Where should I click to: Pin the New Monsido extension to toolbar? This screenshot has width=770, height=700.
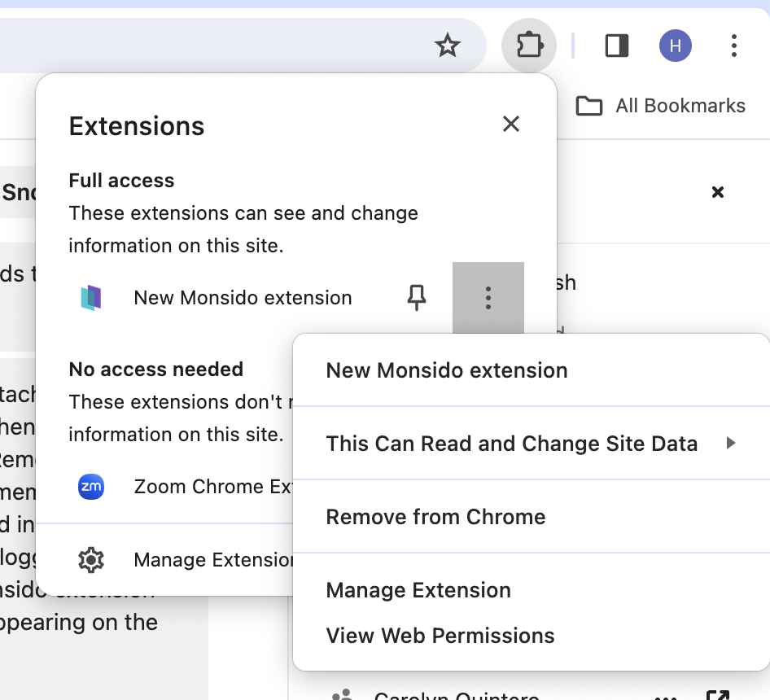click(417, 298)
